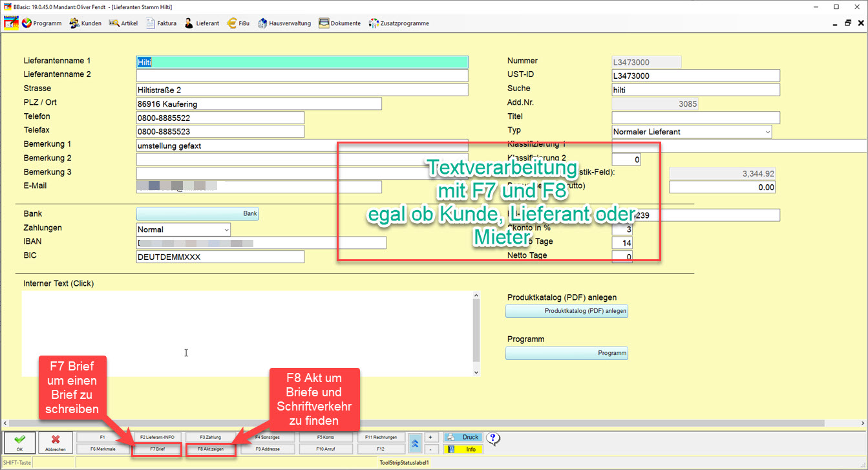Confirm with the green checkmark OK button
Screen dimensions: 868x470
(x=19, y=443)
